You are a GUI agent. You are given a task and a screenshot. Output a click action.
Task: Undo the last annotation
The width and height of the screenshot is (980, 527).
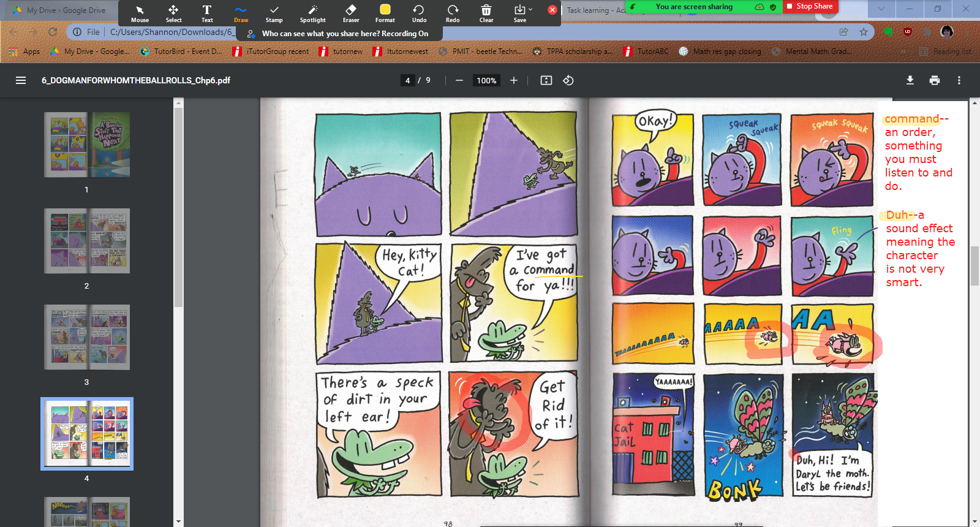pyautogui.click(x=419, y=13)
